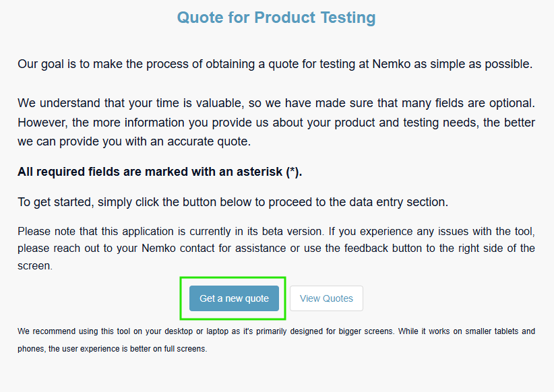
Task: Click the Get a new quote button
Action: click(x=234, y=298)
